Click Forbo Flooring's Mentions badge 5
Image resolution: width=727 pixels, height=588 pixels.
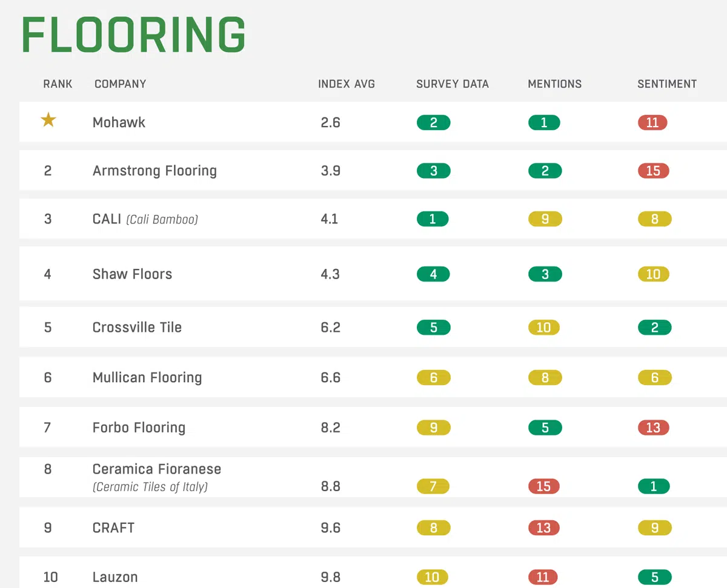545,428
